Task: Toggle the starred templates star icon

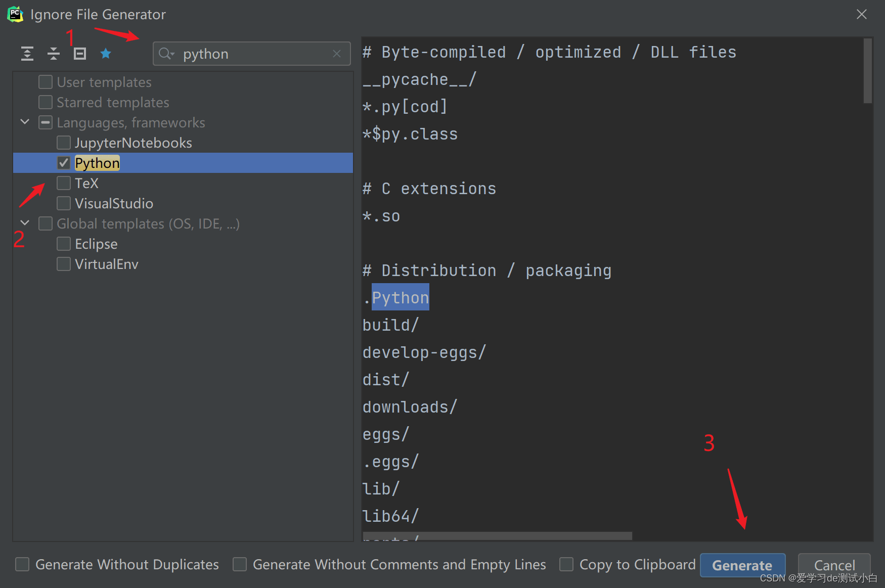Action: (106, 54)
